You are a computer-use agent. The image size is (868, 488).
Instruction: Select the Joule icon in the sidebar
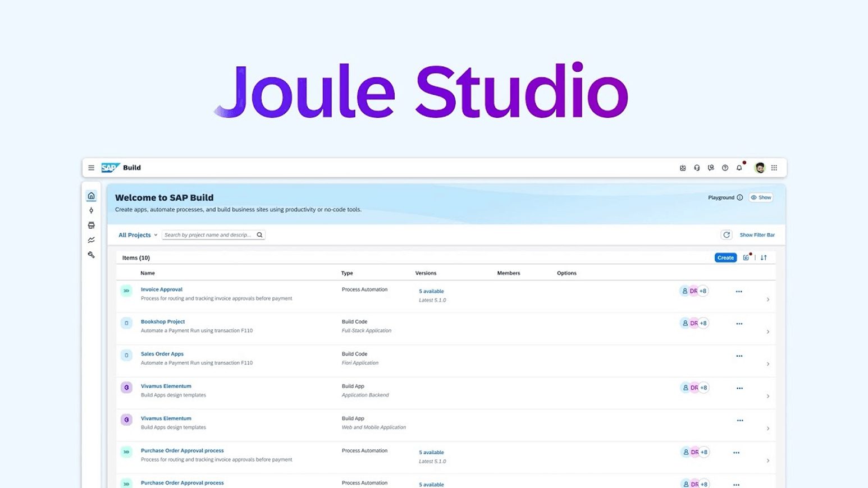(91, 210)
